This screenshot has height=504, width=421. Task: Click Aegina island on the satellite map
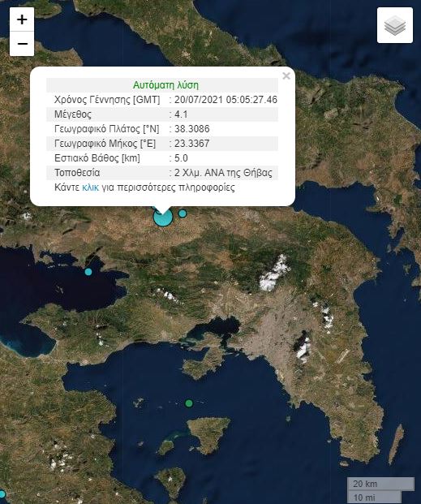pos(209,434)
